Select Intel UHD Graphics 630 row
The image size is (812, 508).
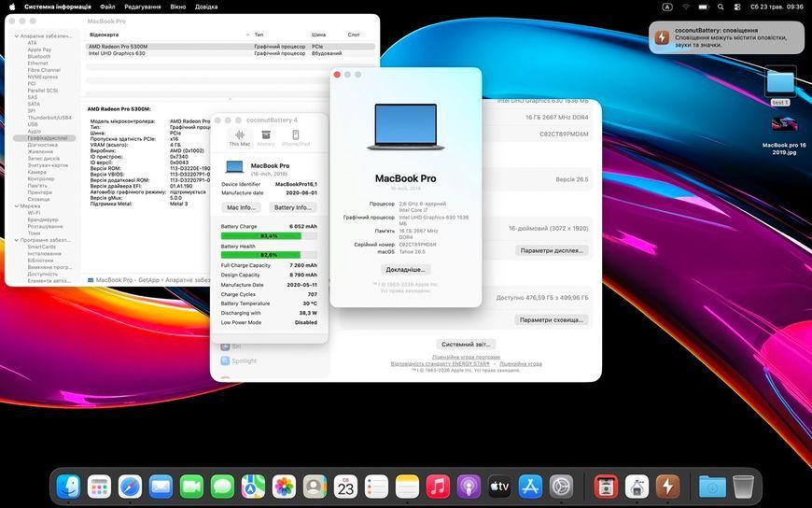click(231, 53)
